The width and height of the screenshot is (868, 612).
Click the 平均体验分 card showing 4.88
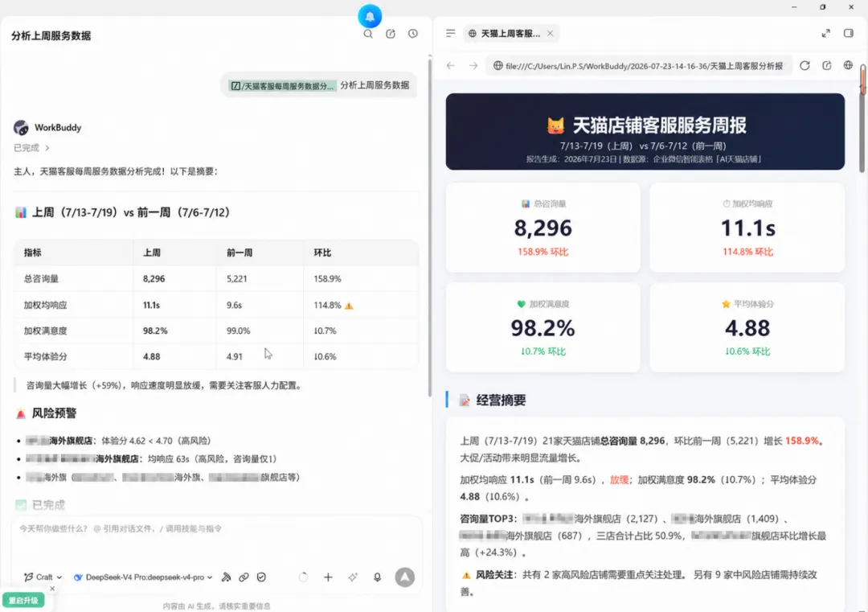coord(747,327)
